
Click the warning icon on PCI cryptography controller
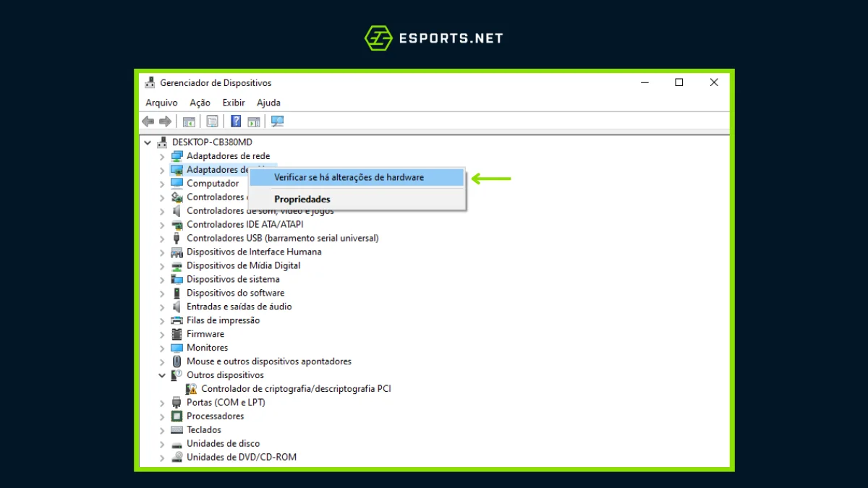[x=191, y=389]
